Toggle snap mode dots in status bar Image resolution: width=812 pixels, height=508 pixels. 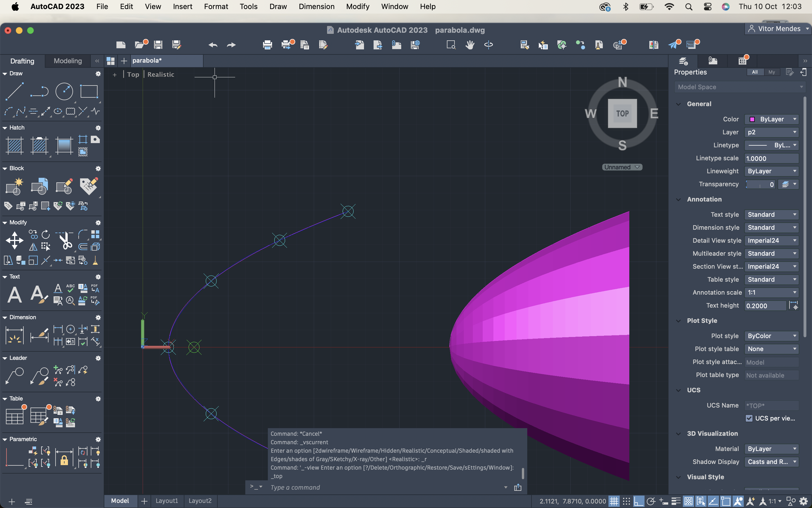coord(626,501)
